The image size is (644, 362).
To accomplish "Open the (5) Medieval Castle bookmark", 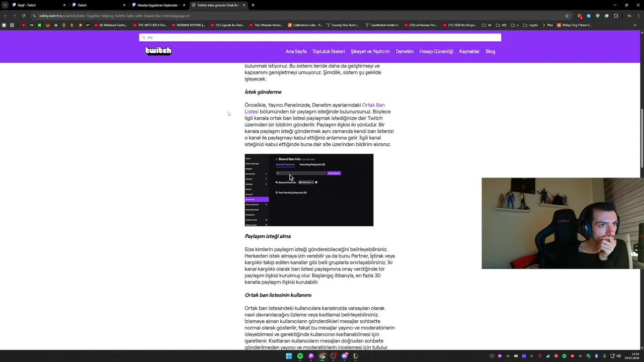I will [x=110, y=25].
